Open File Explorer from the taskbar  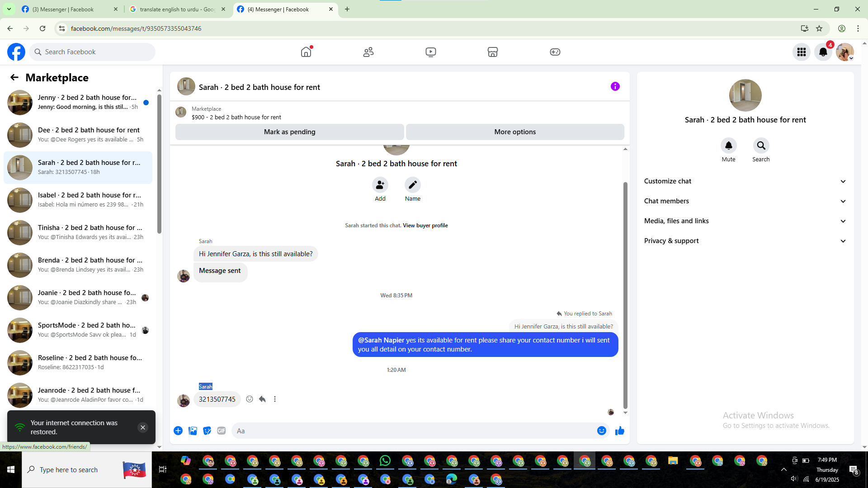pos(673,461)
